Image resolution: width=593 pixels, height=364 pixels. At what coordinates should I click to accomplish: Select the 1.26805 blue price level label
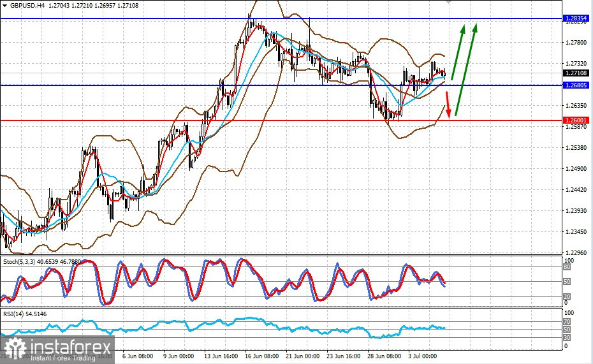point(576,85)
